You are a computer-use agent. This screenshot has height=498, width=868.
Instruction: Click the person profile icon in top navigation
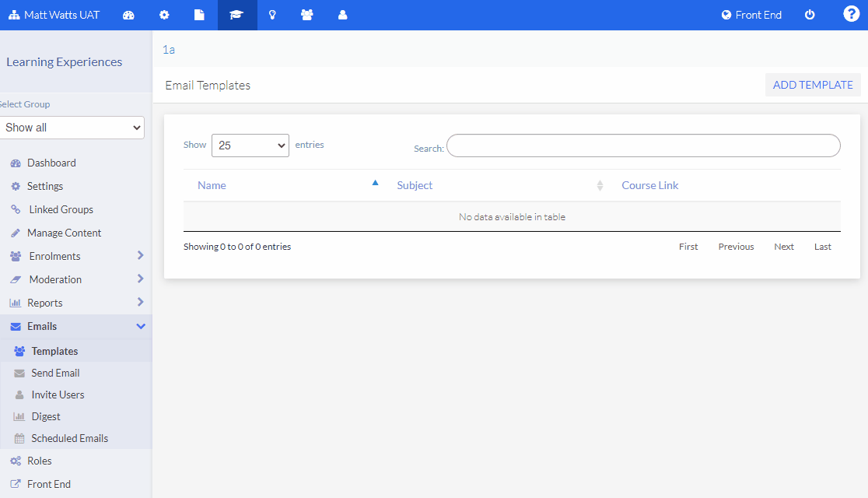(342, 14)
